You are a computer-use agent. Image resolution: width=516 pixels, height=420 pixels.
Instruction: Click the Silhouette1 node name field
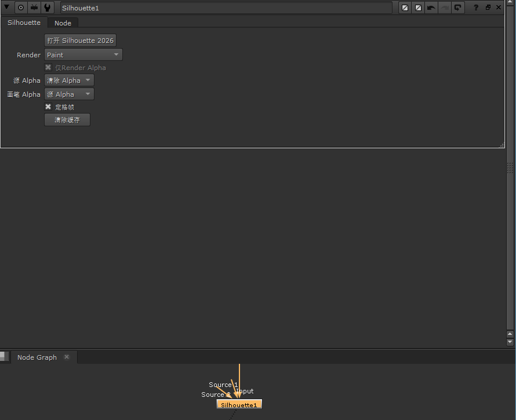click(x=226, y=8)
